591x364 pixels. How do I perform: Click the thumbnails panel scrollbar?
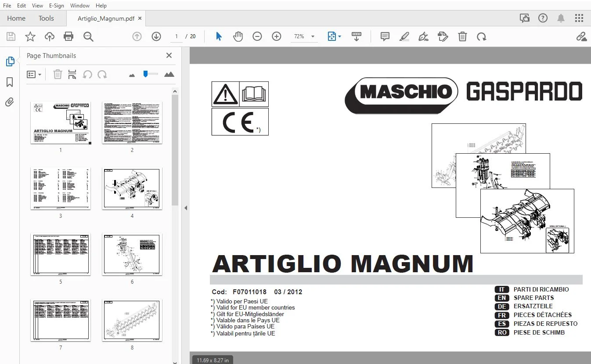[175, 150]
